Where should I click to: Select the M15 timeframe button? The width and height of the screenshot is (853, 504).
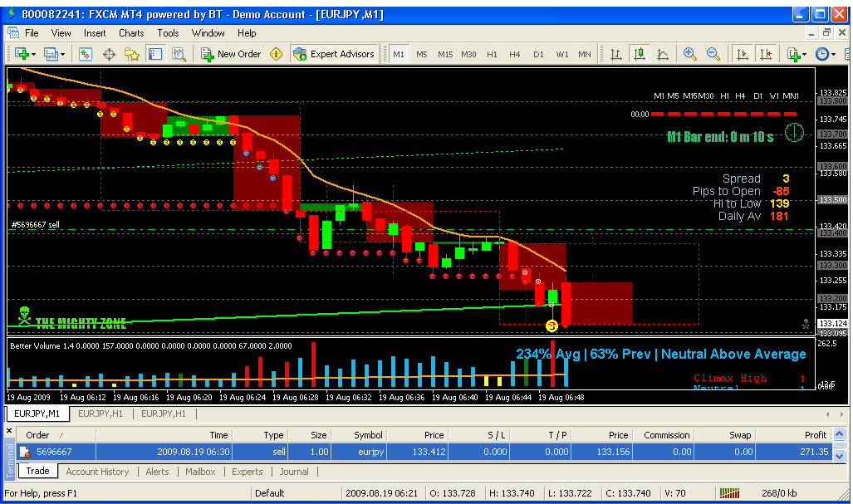(445, 54)
